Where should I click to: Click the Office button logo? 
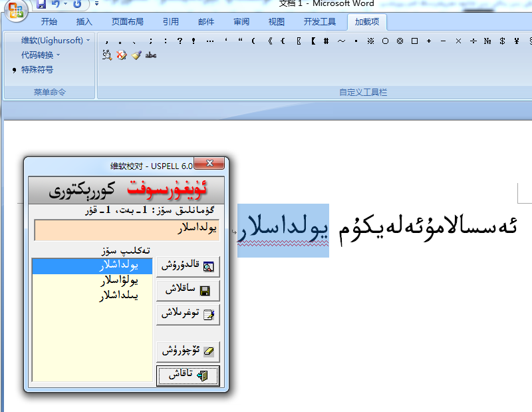tap(16, 10)
